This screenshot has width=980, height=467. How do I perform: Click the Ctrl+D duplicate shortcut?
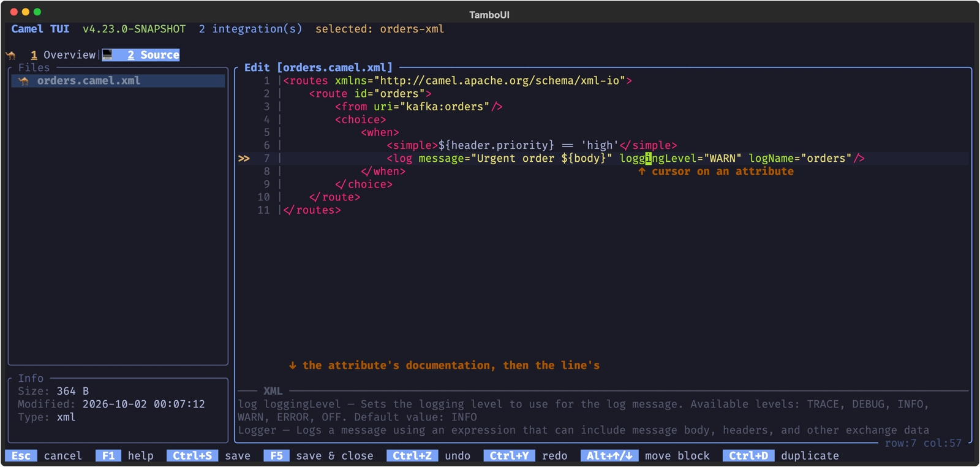781,456
